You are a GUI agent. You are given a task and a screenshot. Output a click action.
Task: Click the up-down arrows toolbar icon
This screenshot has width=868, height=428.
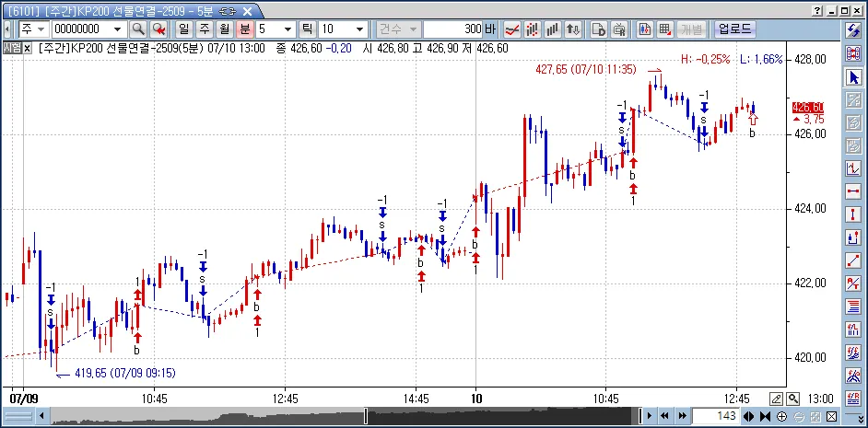click(573, 29)
